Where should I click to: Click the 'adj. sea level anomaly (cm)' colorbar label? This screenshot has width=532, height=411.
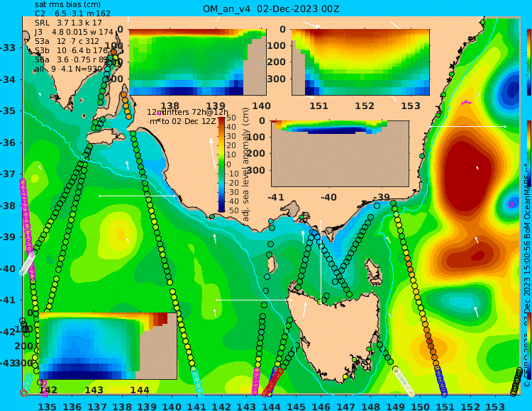coord(246,164)
